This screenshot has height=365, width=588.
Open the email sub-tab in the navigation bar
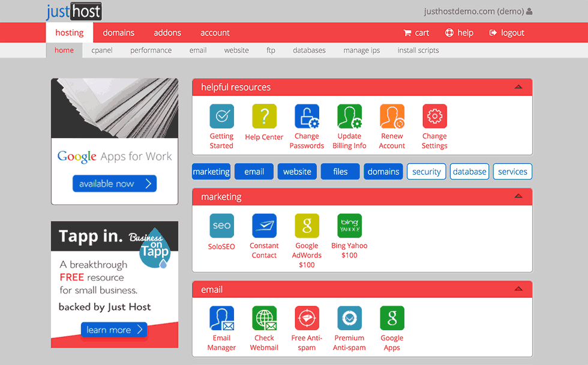pos(198,50)
